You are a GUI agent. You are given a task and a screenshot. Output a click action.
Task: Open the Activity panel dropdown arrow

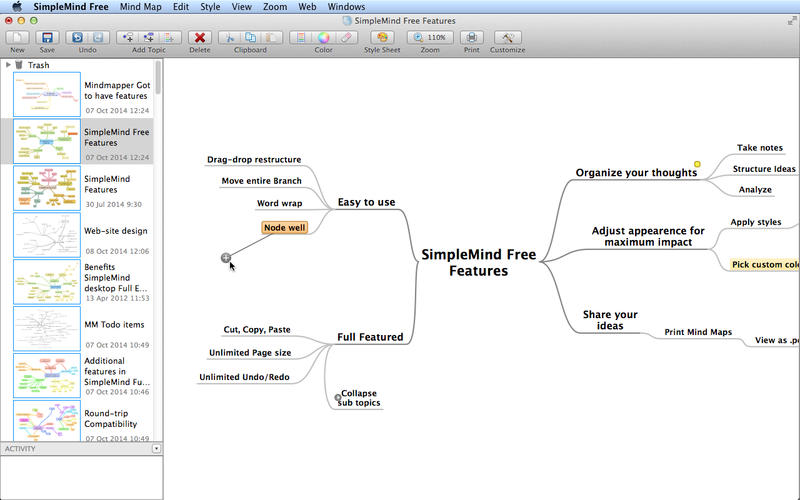156,449
